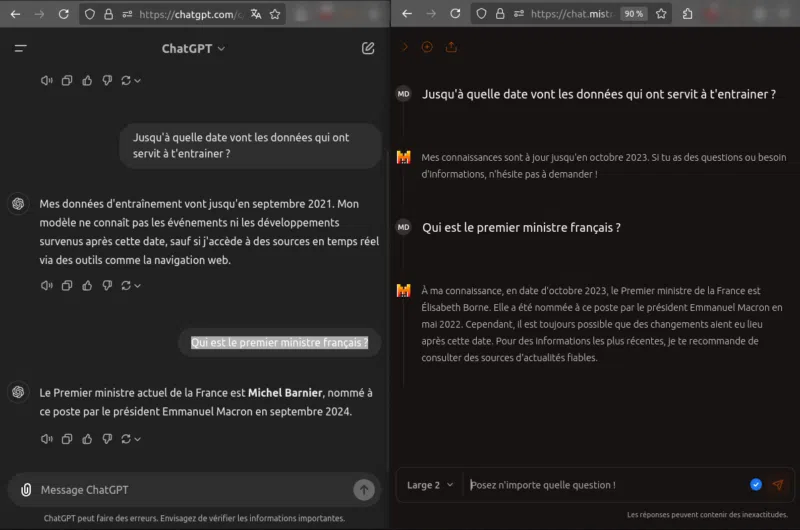800x530 pixels.
Task: Open the extensions icon in the Mistral browser
Action: tap(687, 14)
